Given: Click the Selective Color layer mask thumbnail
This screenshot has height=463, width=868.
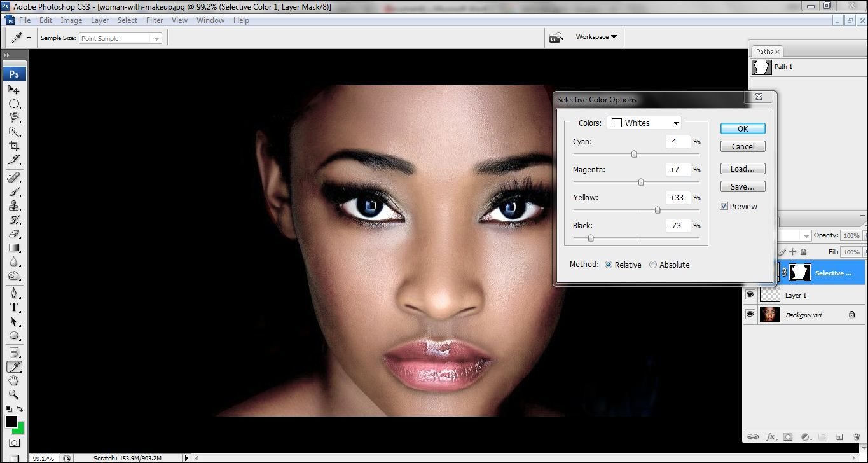Looking at the screenshot, I should [800, 273].
